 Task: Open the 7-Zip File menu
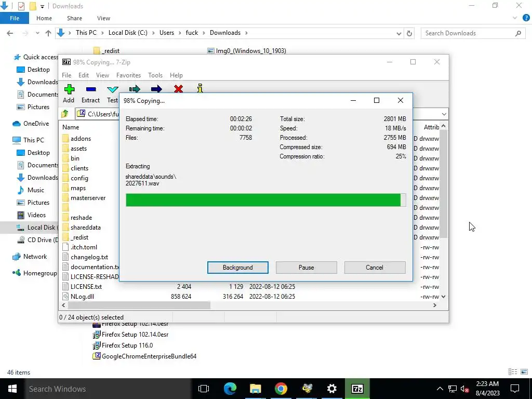point(66,75)
